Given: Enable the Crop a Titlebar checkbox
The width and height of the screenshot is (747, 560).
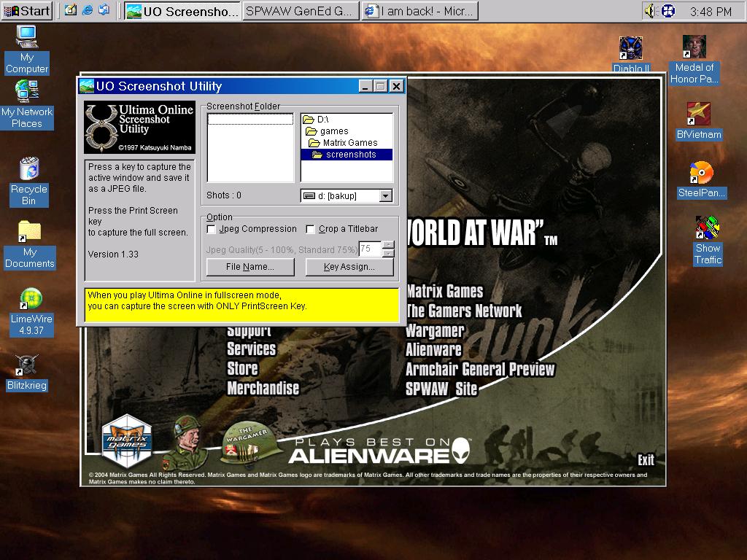Looking at the screenshot, I should 310,230.
